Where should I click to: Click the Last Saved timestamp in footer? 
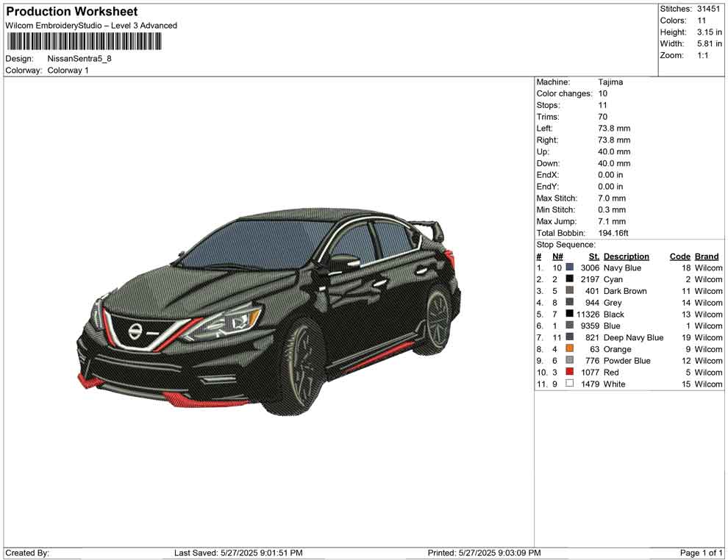(x=238, y=553)
